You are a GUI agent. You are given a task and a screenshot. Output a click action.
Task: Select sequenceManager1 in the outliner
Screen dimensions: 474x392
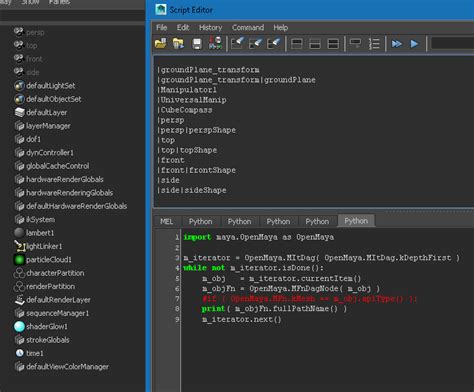click(57, 313)
